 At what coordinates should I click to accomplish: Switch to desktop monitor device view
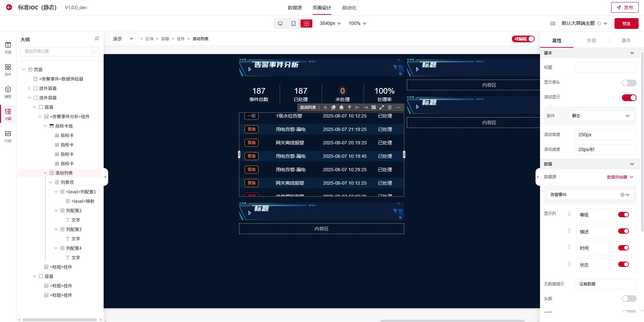[x=280, y=24]
